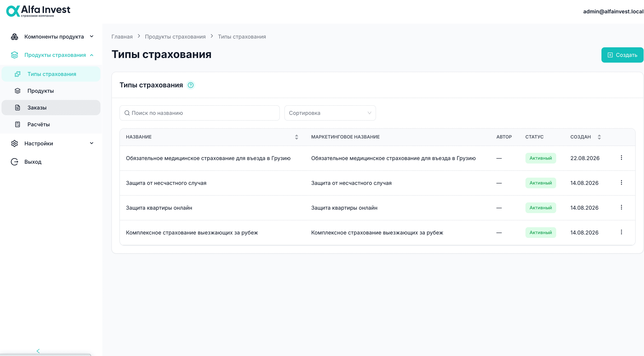Go to Продукты sidebar item
The height and width of the screenshot is (356, 644).
coord(51,91)
